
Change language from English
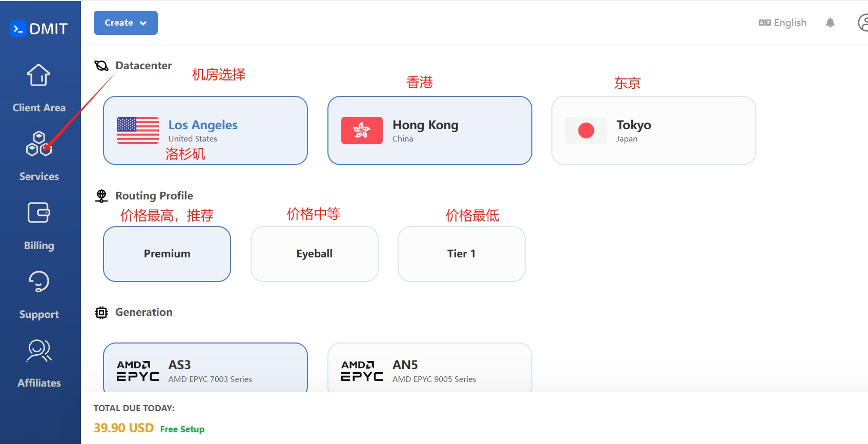coord(782,23)
